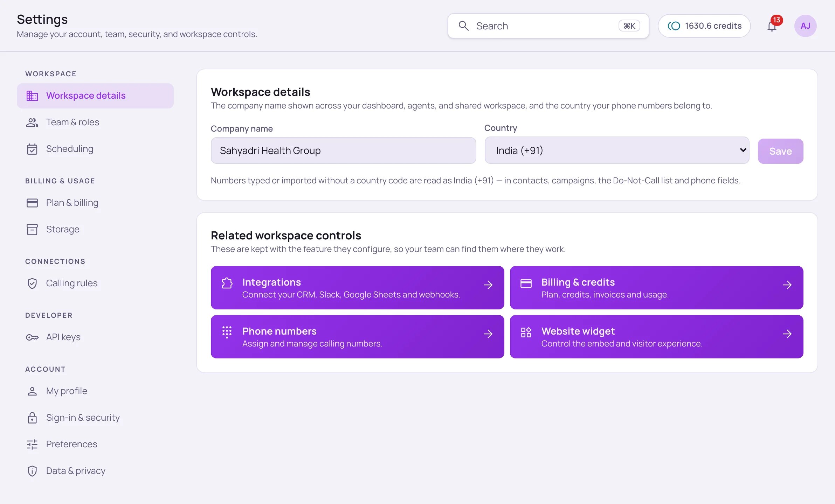Open the Calling rules section
Viewport: 835px width, 504px height.
(x=95, y=283)
